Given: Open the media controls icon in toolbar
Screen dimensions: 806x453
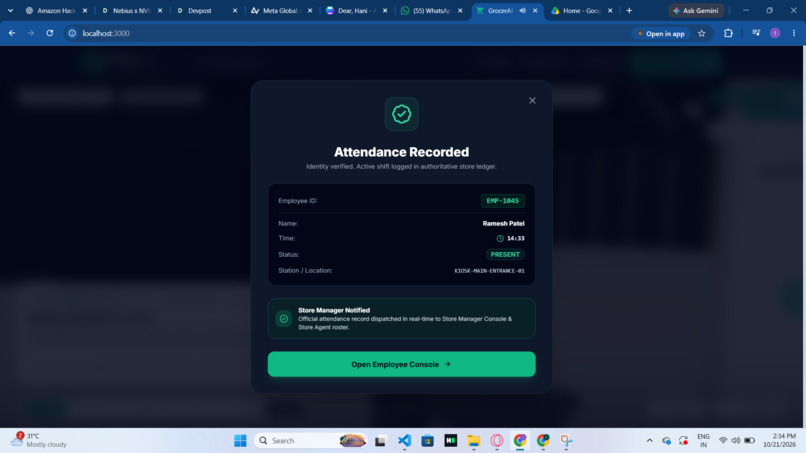Looking at the screenshot, I should pos(756,33).
